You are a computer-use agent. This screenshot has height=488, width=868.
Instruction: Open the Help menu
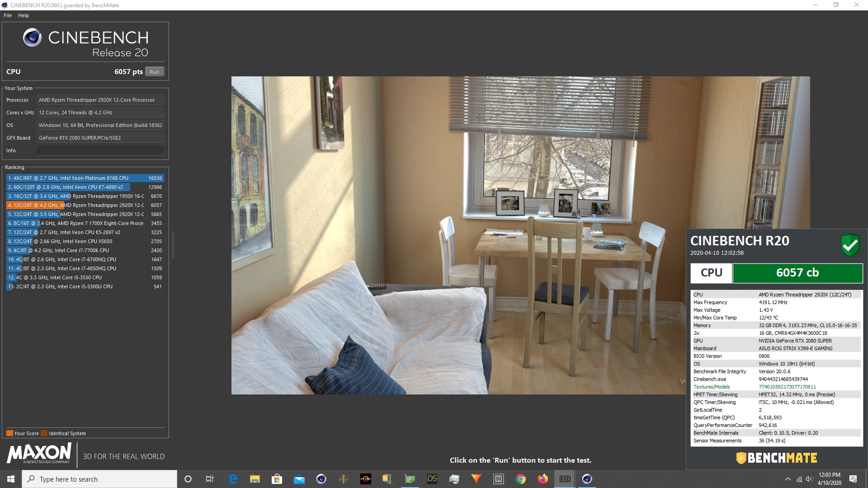(24, 15)
